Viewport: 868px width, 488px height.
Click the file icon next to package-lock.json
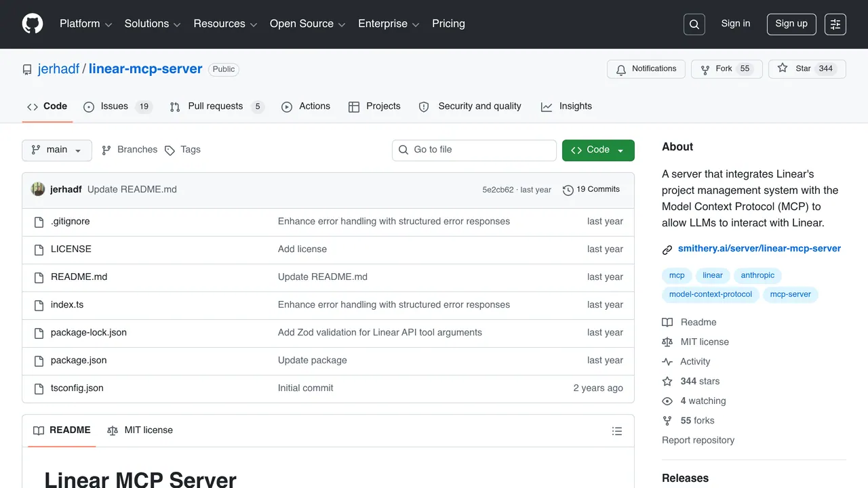click(39, 333)
